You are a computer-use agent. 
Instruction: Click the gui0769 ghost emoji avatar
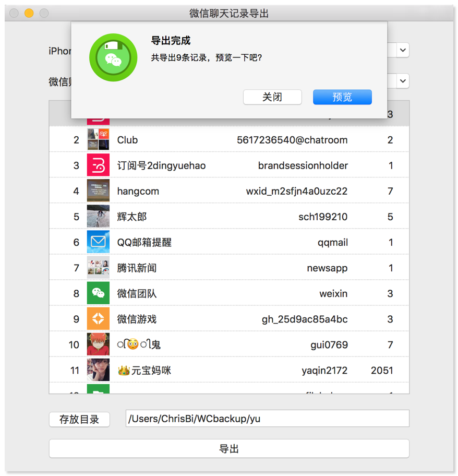click(x=98, y=344)
